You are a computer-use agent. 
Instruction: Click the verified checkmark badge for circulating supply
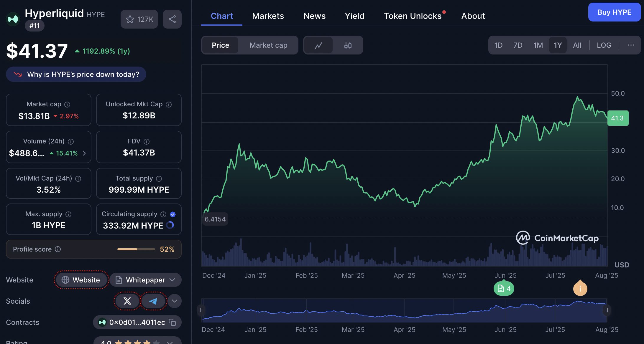[x=173, y=214]
